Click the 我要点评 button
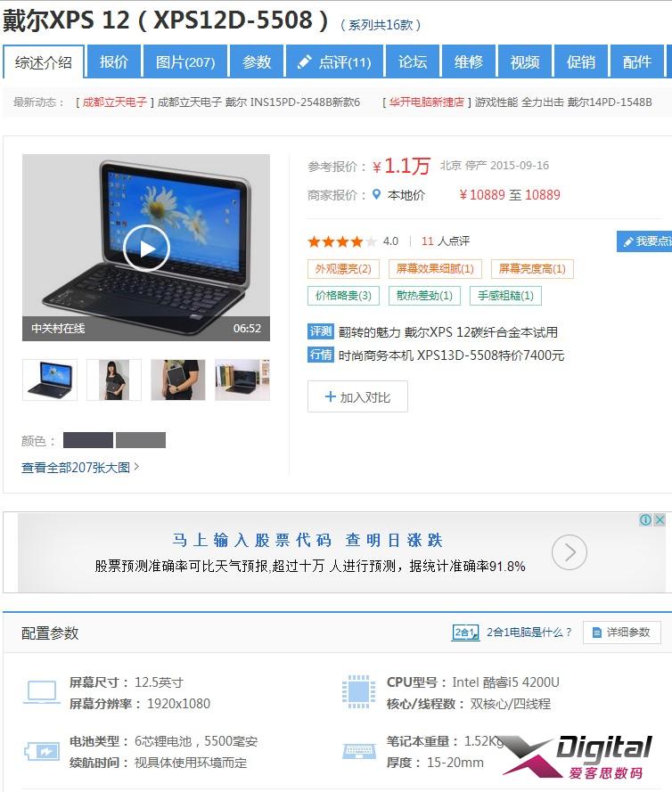 pos(644,241)
